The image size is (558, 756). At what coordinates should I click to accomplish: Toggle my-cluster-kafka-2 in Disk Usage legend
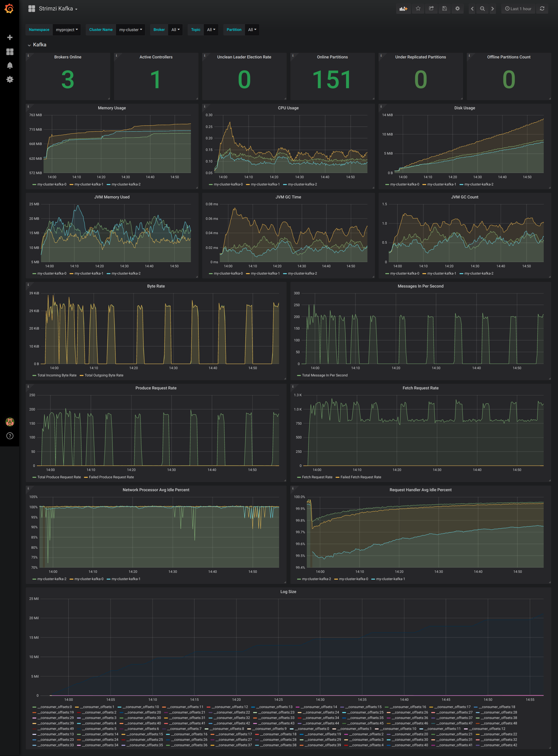pos(479,184)
